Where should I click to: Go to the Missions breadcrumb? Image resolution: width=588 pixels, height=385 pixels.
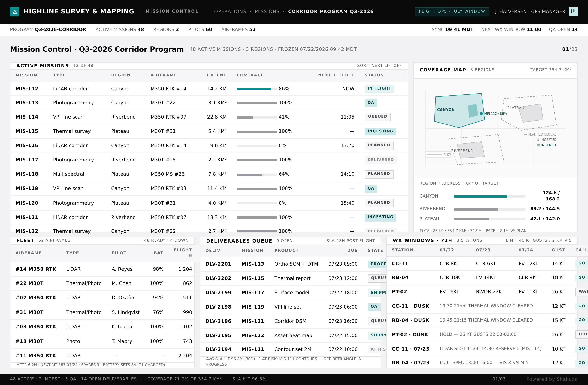(x=267, y=11)
